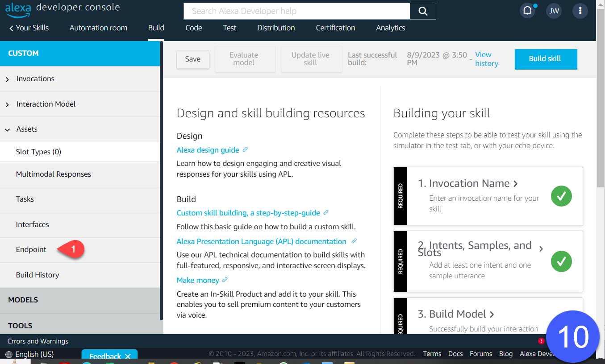Expand the Invocations section
This screenshot has width=605, height=364.
(8, 79)
